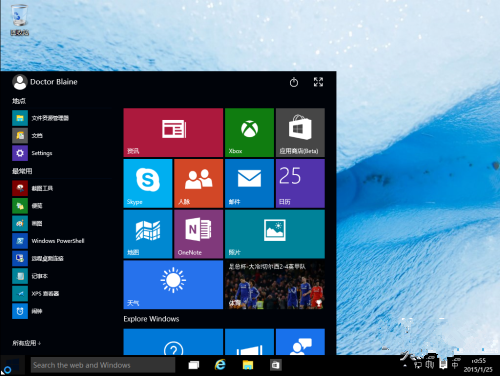Open XPS Viewer (XPS 查看器)
Image resolution: width=500 pixels, height=376 pixels.
(36, 294)
